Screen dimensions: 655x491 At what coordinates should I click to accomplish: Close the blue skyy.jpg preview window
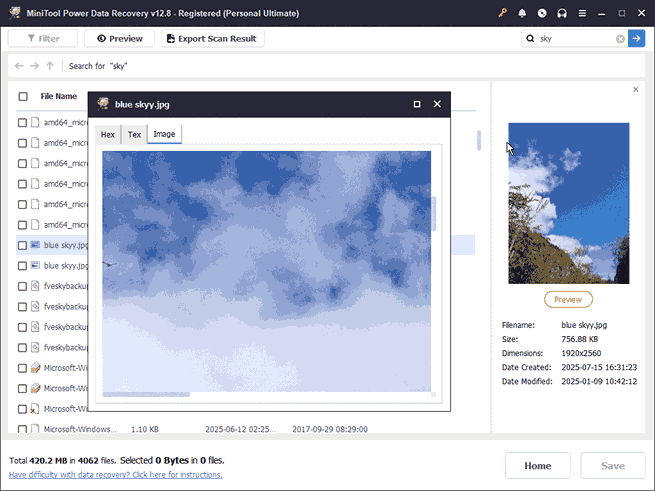pyautogui.click(x=437, y=104)
